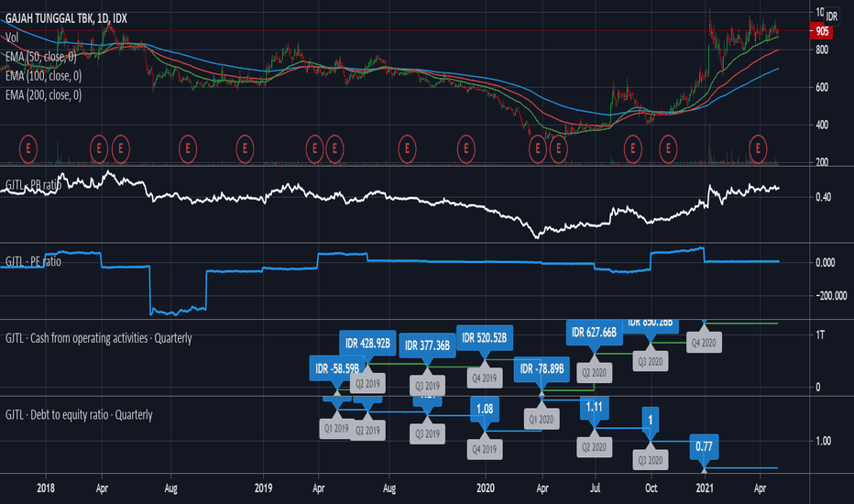Click the -200.000 PE ratio axis value
This screenshot has width=854, height=504.
point(830,296)
